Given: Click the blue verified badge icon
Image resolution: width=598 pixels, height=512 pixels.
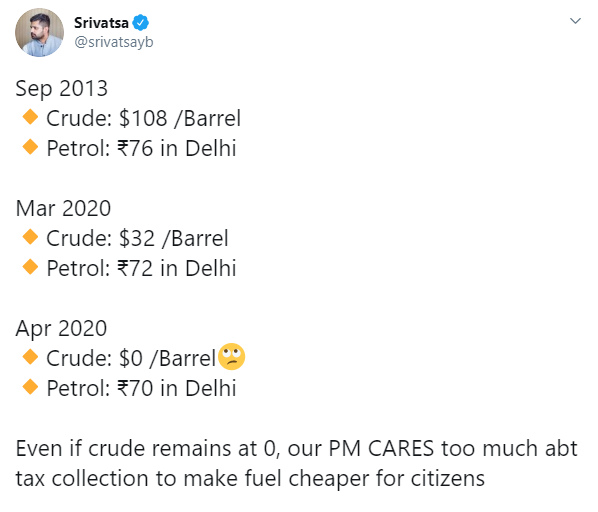Looking at the screenshot, I should (140, 23).
